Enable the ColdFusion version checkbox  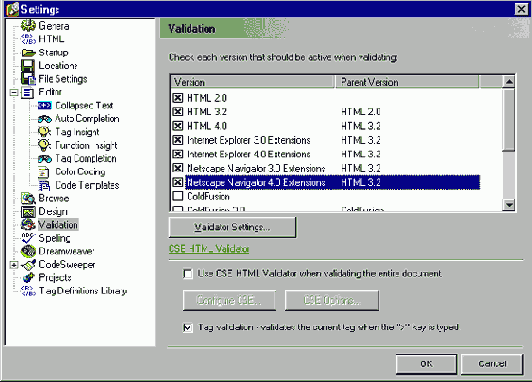(x=178, y=196)
